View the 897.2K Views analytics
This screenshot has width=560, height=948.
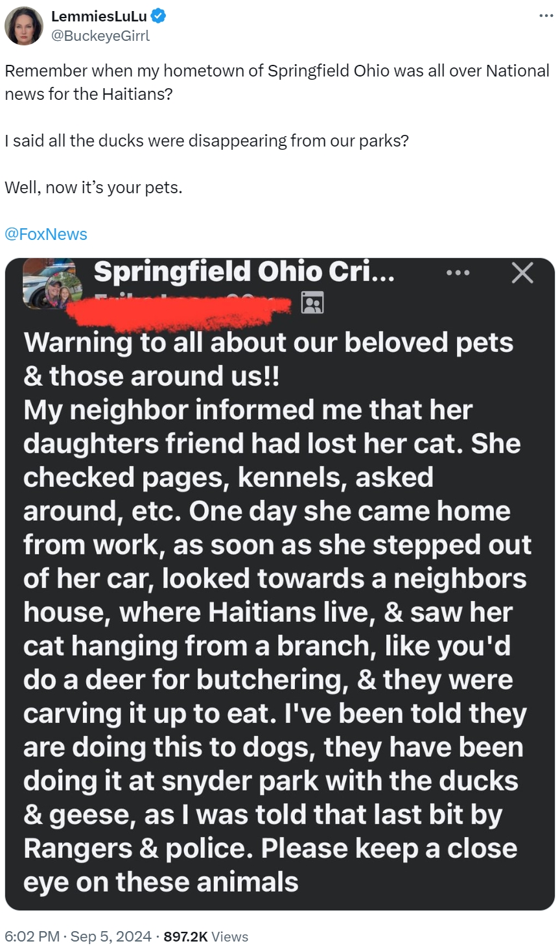click(206, 936)
